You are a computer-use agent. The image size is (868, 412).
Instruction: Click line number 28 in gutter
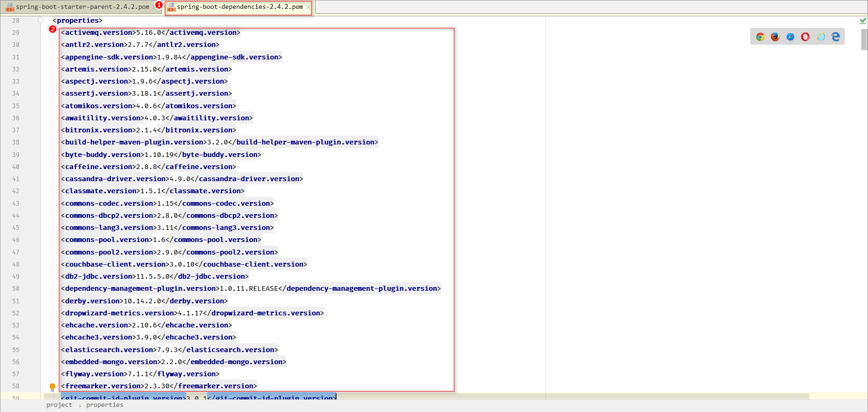click(x=16, y=20)
